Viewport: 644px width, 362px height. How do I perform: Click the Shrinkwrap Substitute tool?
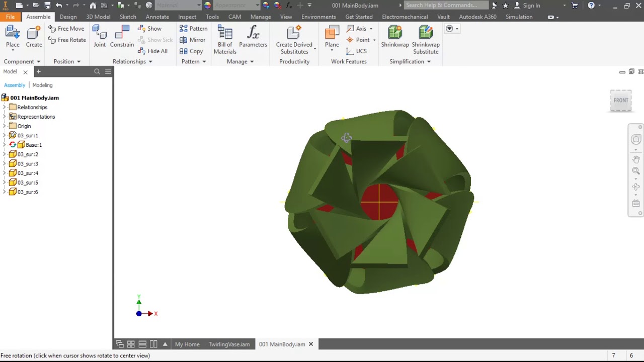[x=426, y=40]
